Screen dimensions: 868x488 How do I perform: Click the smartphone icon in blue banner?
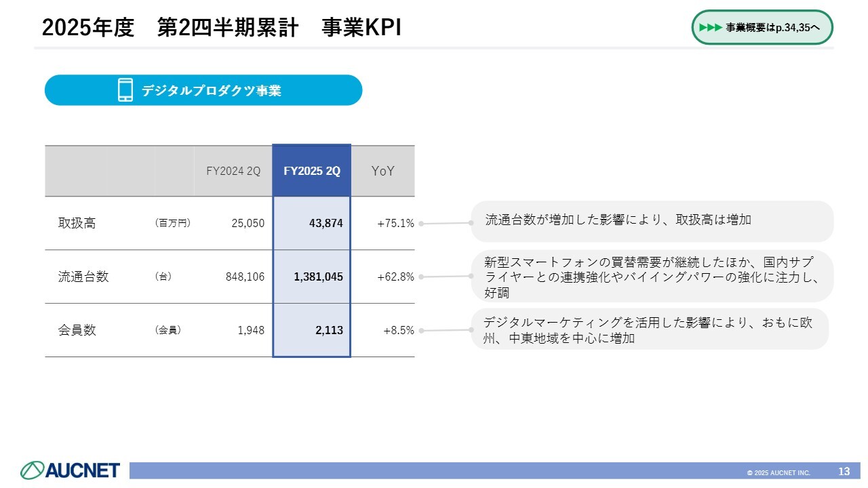pos(125,90)
